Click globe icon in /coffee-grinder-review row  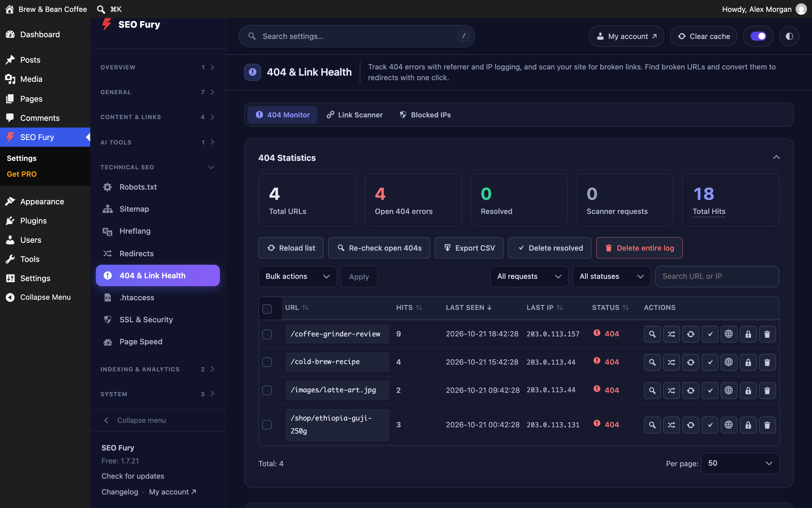pos(729,334)
